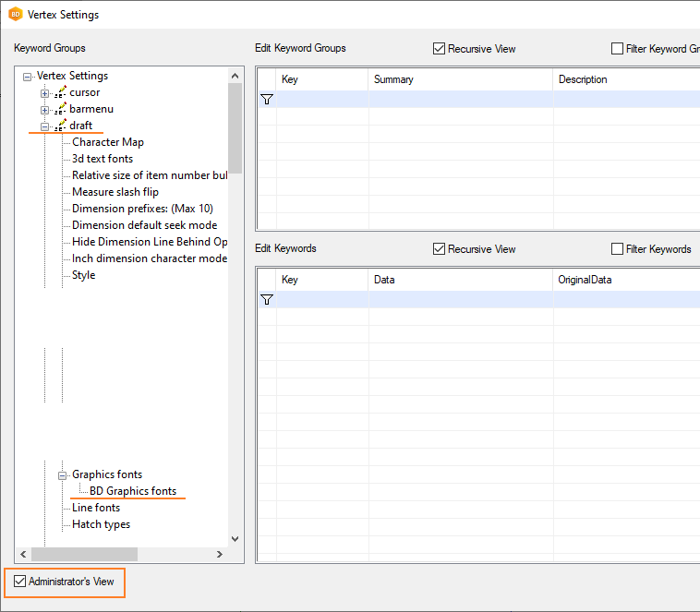
Task: Click filter funnel icon in Keyword Groups grid
Action: pyautogui.click(x=267, y=99)
